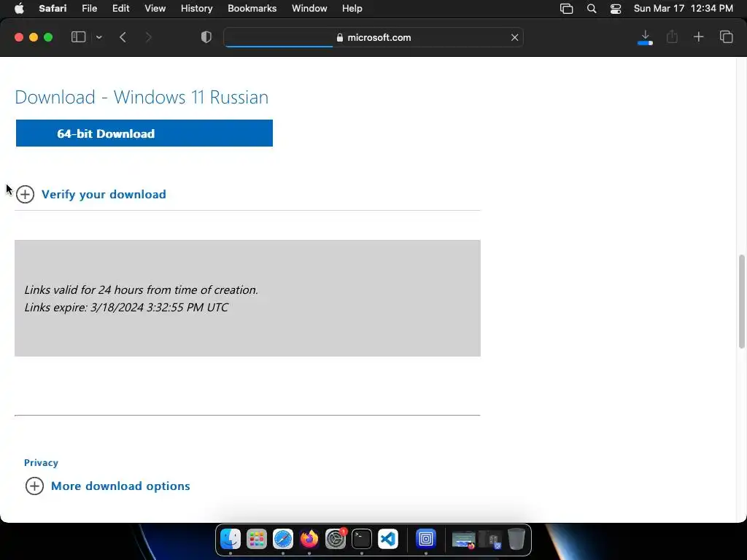This screenshot has height=560, width=747.
Task: Stop loading the page with X
Action: [x=514, y=37]
